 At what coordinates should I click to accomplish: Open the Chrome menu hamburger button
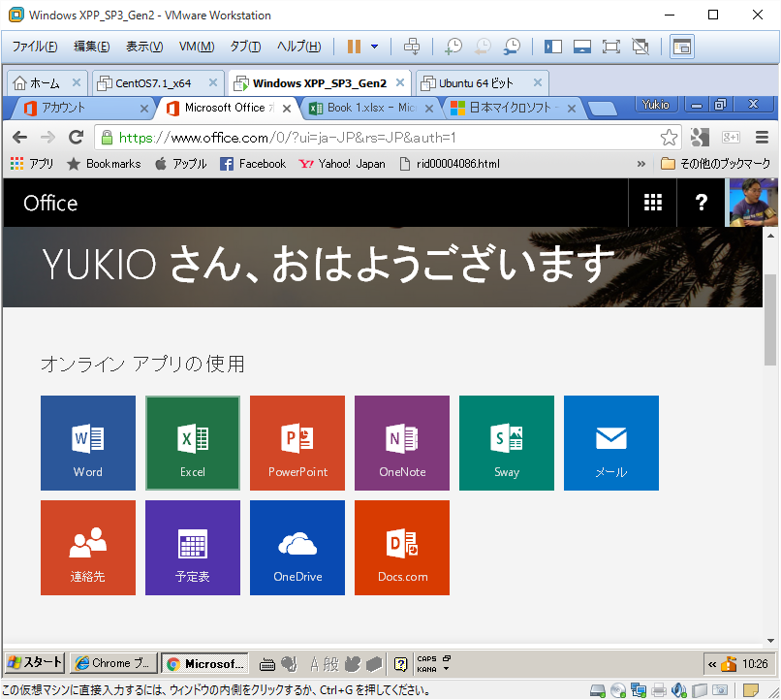click(x=762, y=138)
